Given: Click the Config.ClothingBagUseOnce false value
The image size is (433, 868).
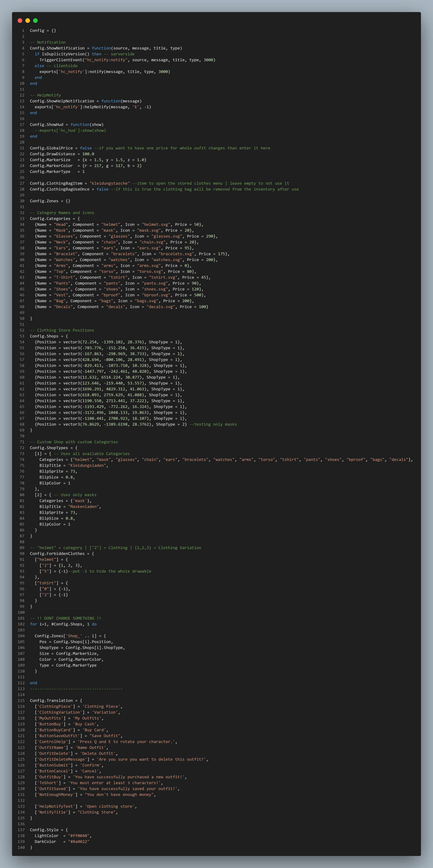Looking at the screenshot, I should [102, 189].
